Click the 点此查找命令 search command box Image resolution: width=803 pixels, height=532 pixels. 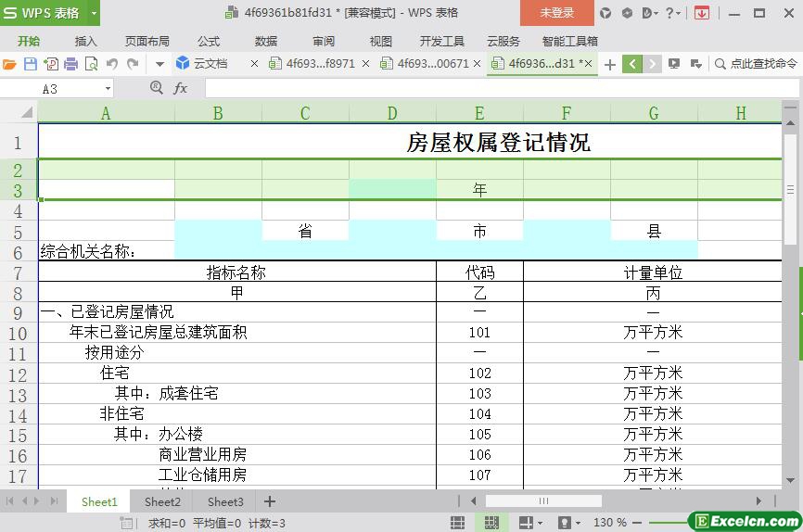point(756,64)
